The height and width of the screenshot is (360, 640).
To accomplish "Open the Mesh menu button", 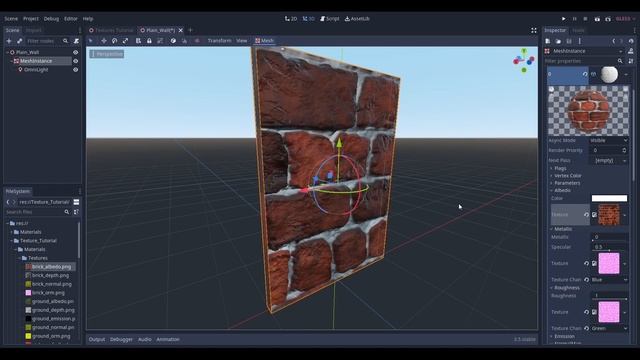I will click(264, 40).
